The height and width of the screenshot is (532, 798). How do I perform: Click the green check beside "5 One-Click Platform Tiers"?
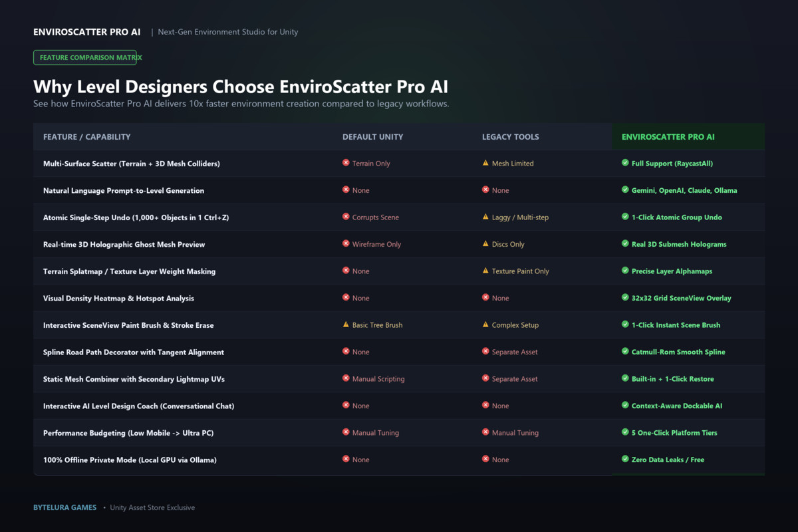click(x=625, y=432)
